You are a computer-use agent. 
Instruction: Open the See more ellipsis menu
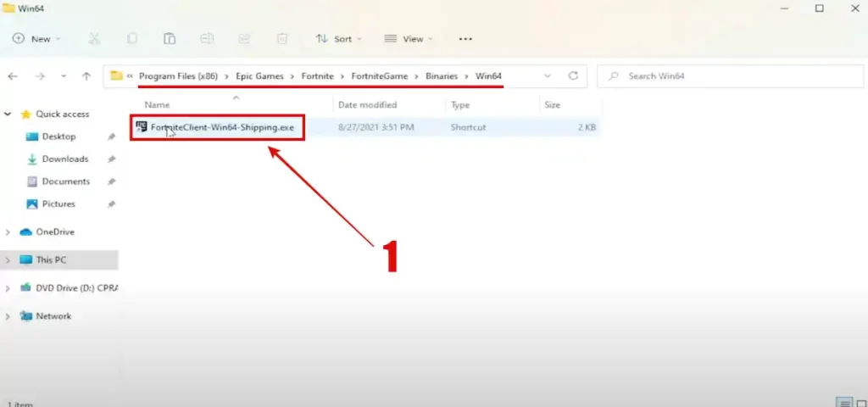[x=465, y=39]
